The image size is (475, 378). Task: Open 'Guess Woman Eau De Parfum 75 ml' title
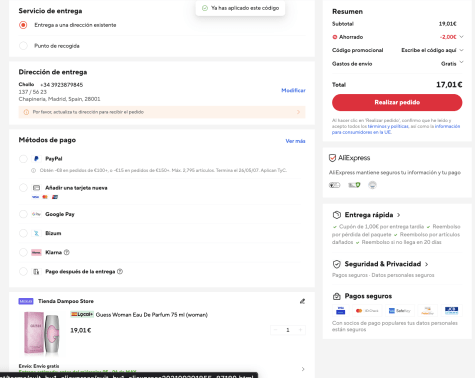point(152,315)
